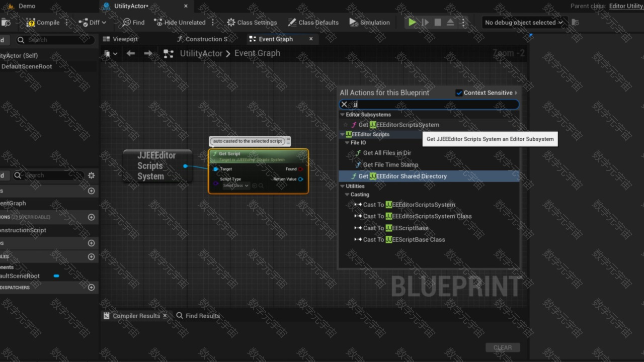The width and height of the screenshot is (644, 362).
Task: Focus the Components panel search field
Action: pyautogui.click(x=54, y=40)
